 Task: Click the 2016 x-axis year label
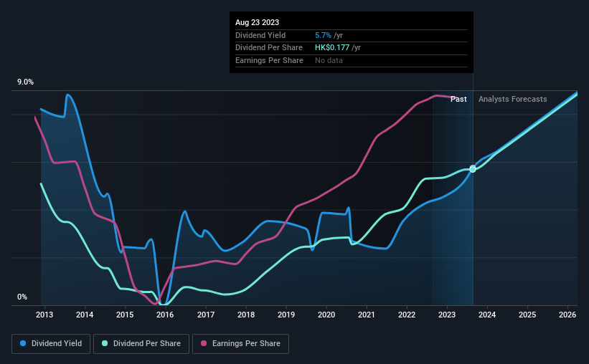[x=165, y=315]
